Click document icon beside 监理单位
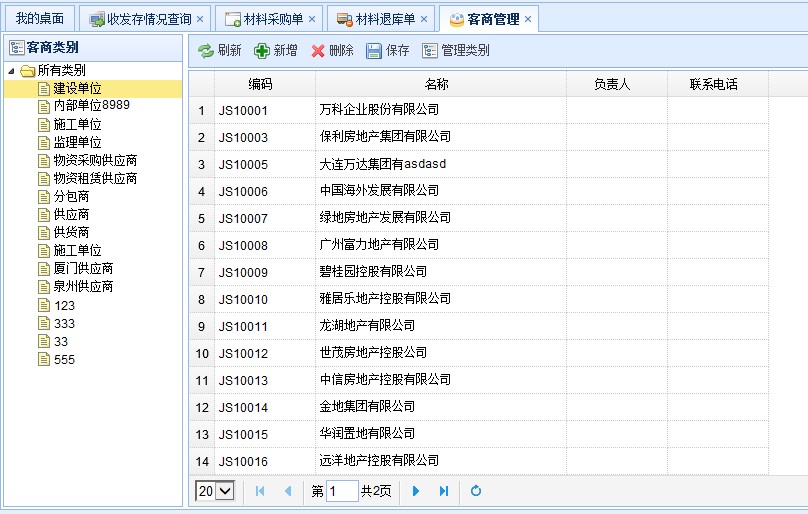This screenshot has height=514, width=808. [44, 143]
